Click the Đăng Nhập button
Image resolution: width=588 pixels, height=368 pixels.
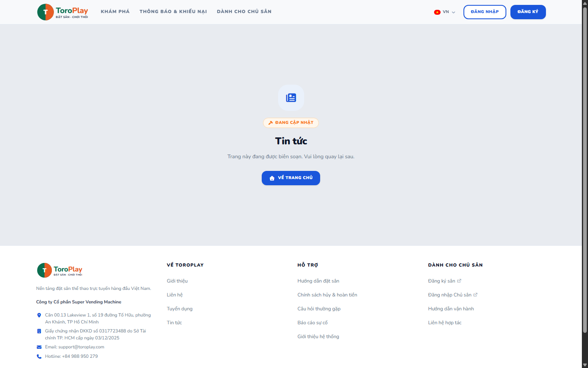(x=485, y=12)
